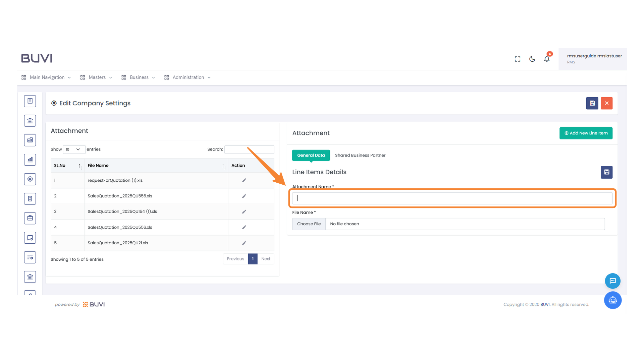644x362 pixels.
Task: Click the save icon beside Line Items Details
Action: click(x=606, y=172)
